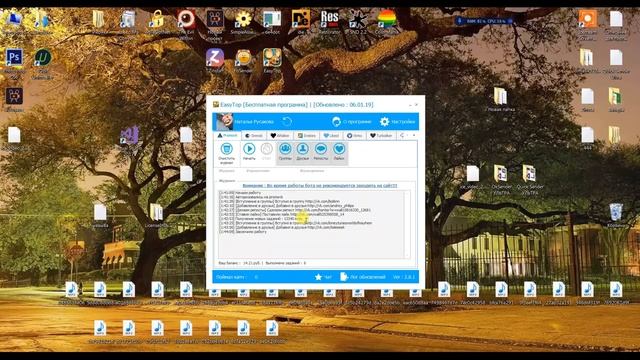Select the padlock desktop icon
Image resolution: width=640 pixels, height=360 pixels.
pos(157,20)
